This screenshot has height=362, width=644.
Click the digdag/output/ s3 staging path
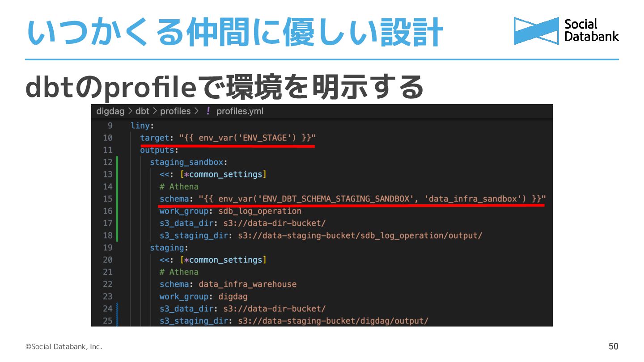coord(333,321)
